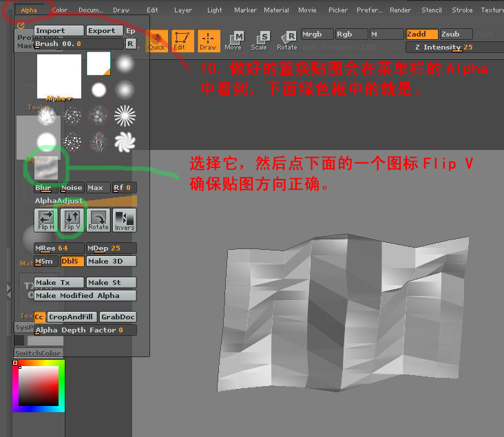This screenshot has width=504, height=437.
Task: Click the GrabDoc button
Action: click(x=118, y=317)
